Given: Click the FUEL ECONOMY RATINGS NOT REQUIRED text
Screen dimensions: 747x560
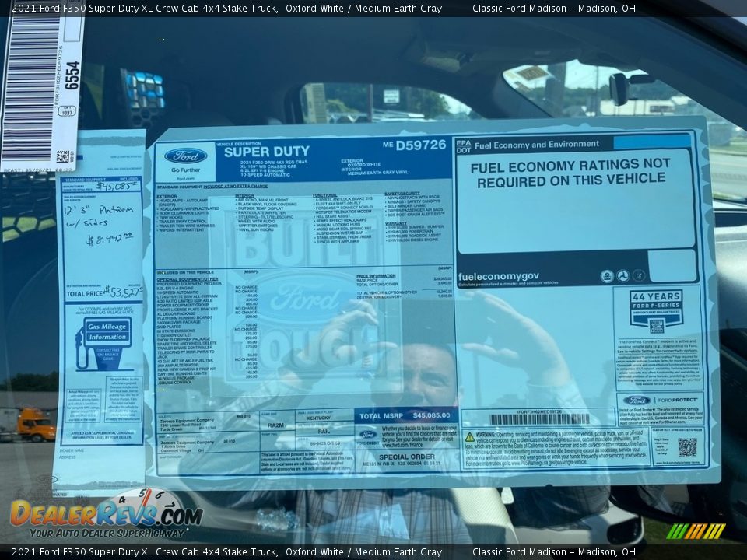Looking at the screenshot, I should (x=570, y=173).
